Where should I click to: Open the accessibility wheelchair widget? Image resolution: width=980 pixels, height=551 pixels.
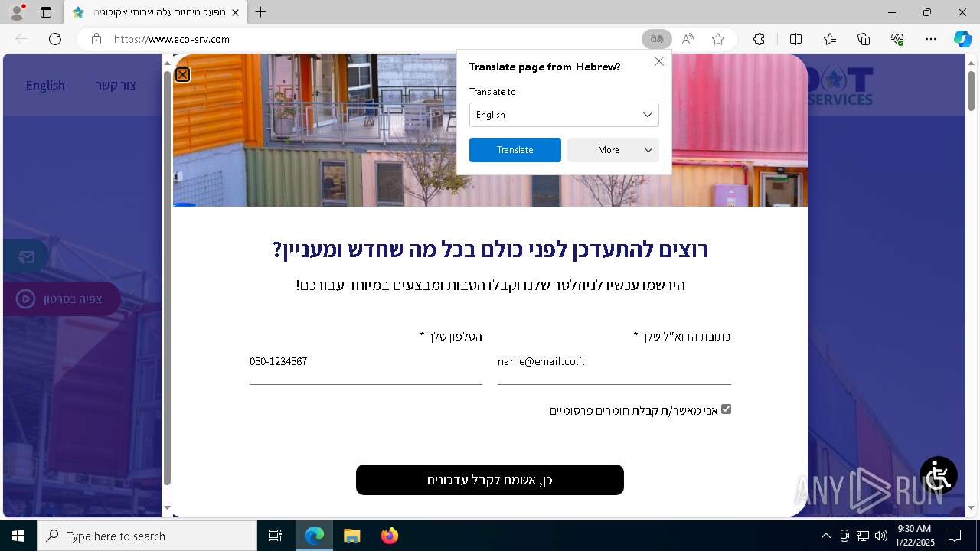pyautogui.click(x=939, y=476)
